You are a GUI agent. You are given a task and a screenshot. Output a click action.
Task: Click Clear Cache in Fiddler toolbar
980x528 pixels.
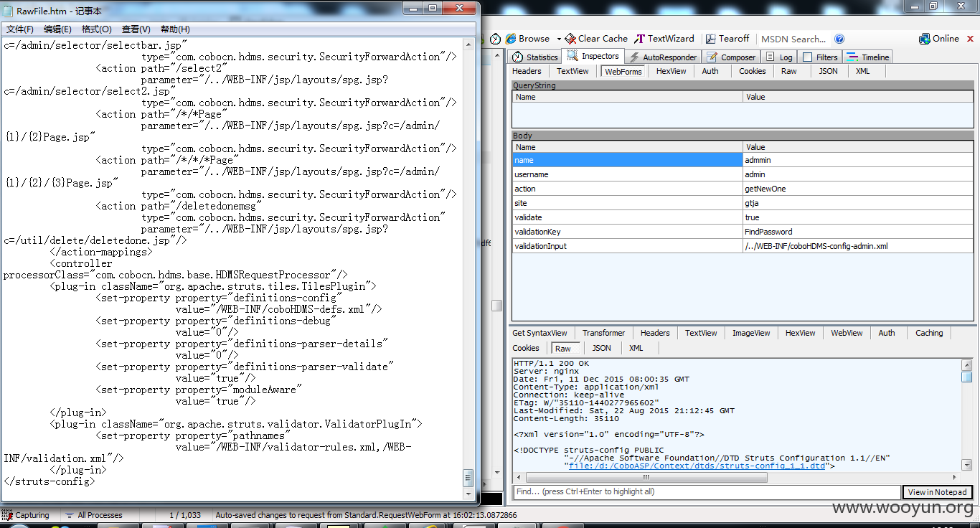(596, 39)
